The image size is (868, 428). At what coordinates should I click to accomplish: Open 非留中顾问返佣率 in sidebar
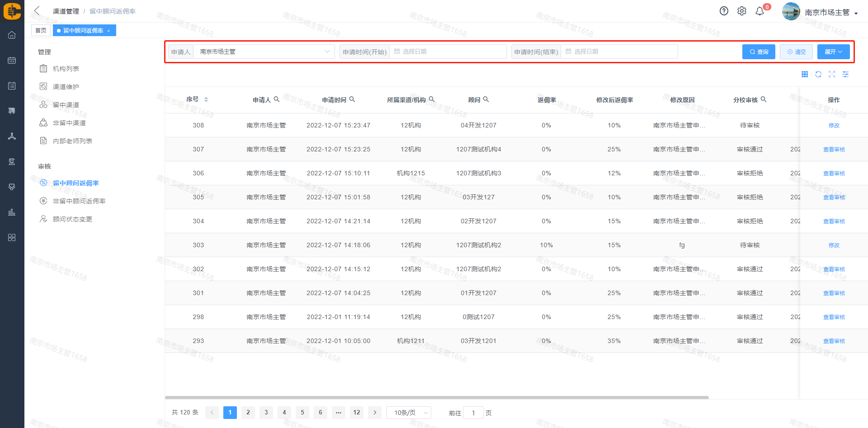click(x=79, y=201)
